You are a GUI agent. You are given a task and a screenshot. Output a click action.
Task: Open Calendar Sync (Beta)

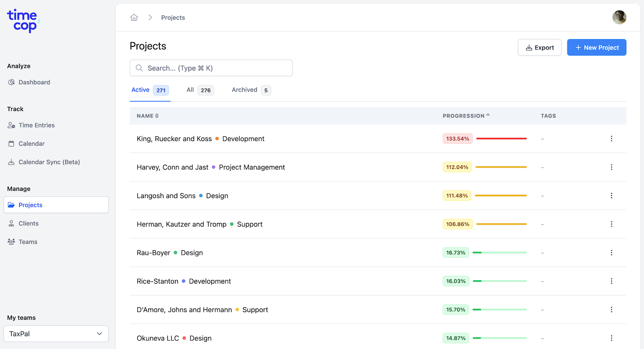(49, 162)
